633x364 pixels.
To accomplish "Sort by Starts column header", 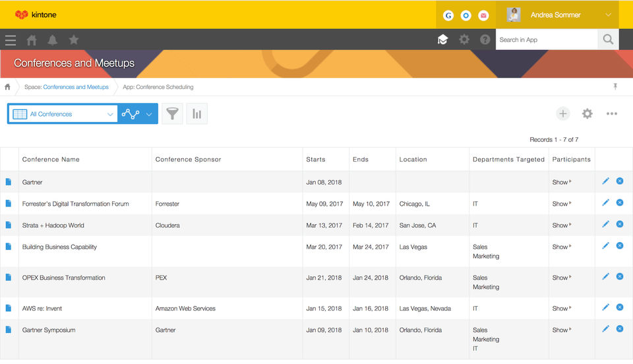I will coord(316,160).
